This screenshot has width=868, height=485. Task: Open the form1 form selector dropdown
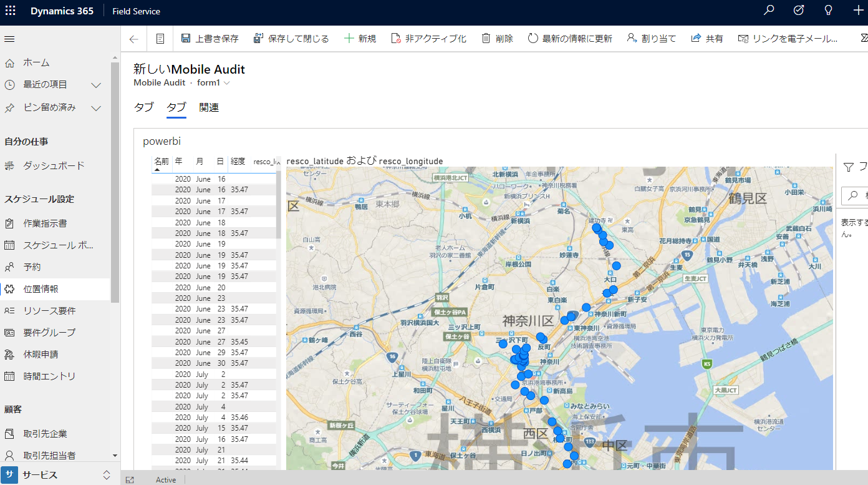click(x=214, y=82)
